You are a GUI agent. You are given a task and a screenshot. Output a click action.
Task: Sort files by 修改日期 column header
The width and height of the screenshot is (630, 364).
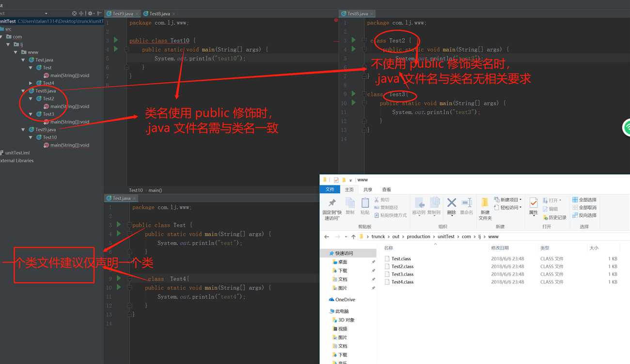point(500,248)
